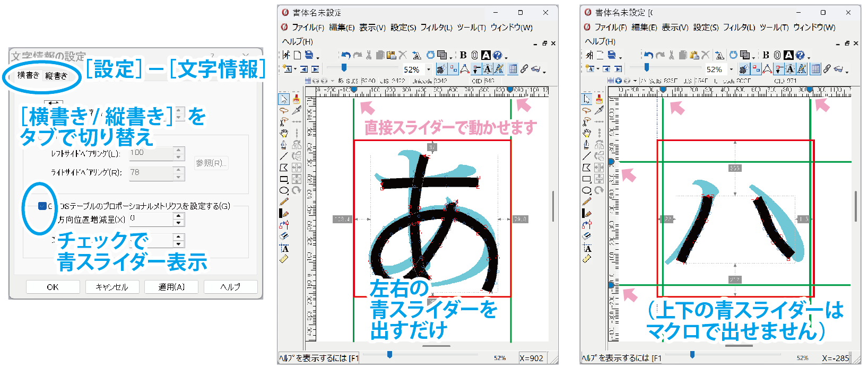Click the glasses icon in the あ window toolbar

536,69
